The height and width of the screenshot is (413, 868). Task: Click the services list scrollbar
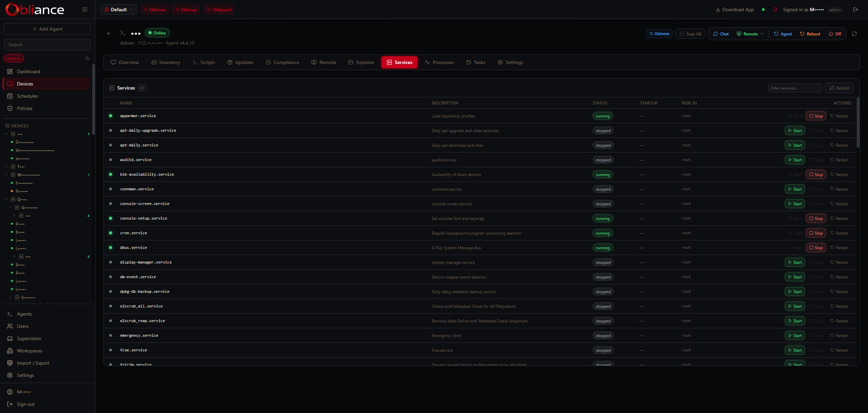(858, 123)
